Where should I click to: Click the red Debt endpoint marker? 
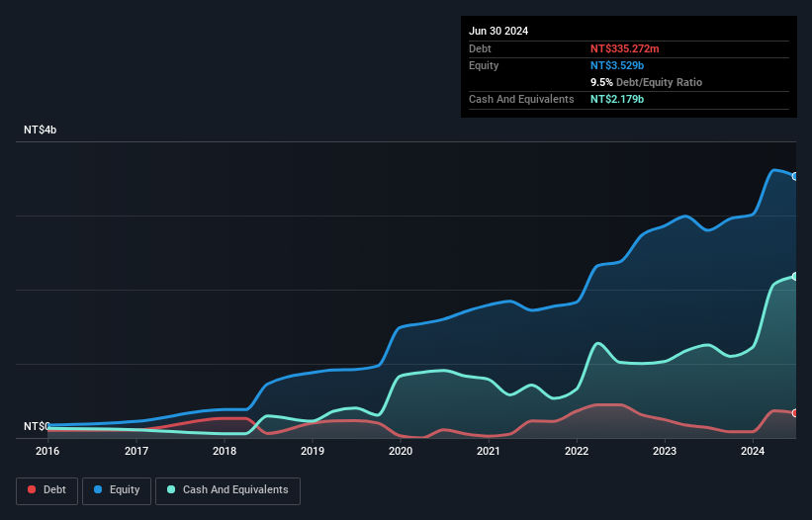(795, 413)
